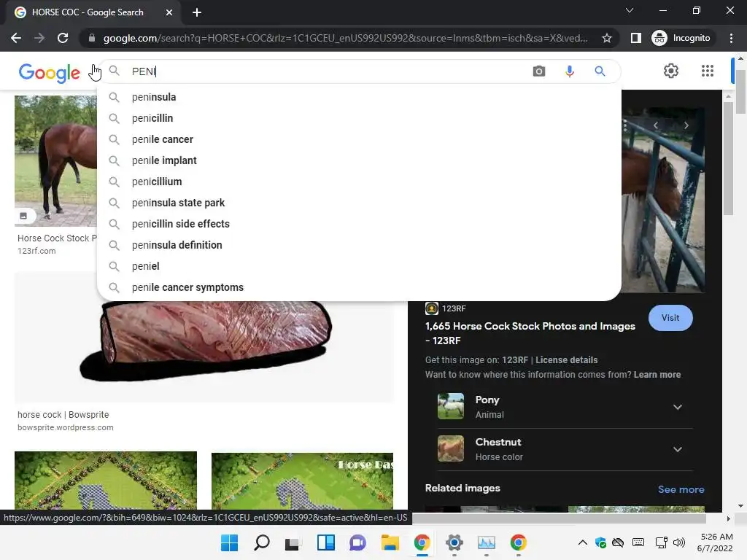The width and height of the screenshot is (747, 560).
Task: Open License details link
Action: point(566,360)
